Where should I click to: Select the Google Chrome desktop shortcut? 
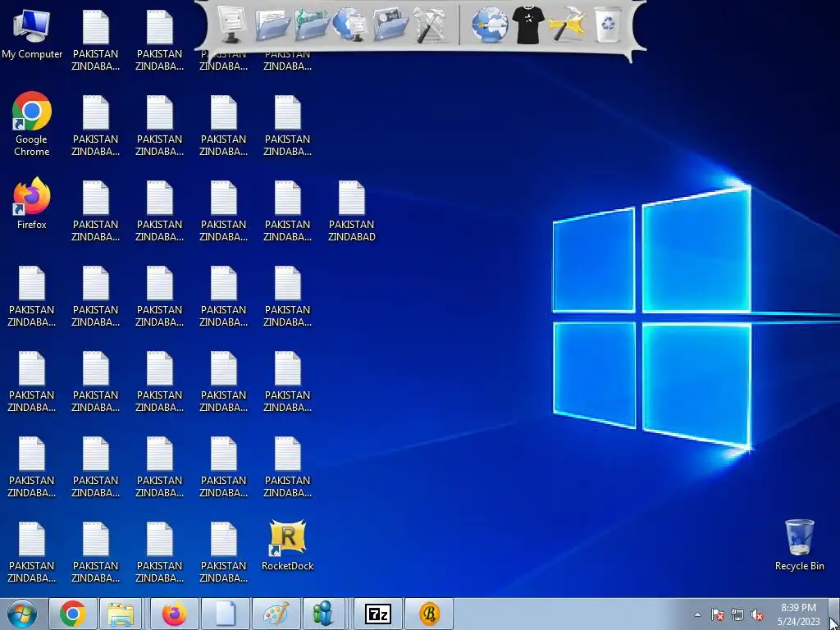[x=32, y=125]
